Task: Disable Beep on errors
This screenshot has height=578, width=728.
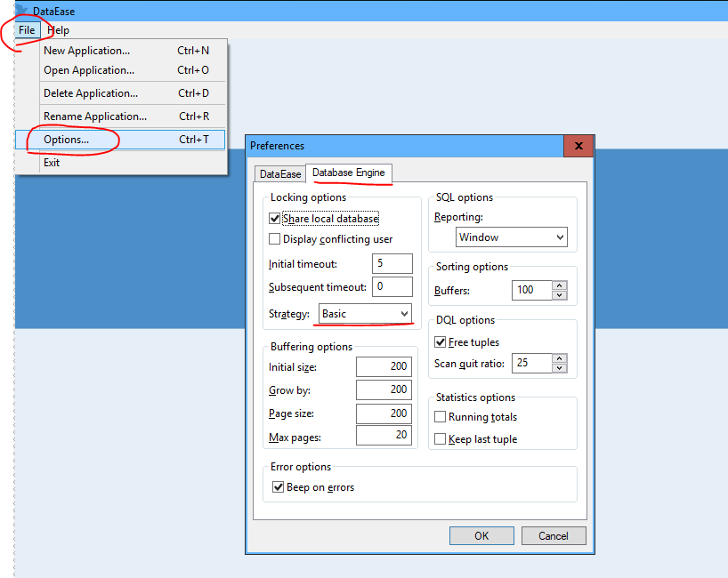Action: 279,487
